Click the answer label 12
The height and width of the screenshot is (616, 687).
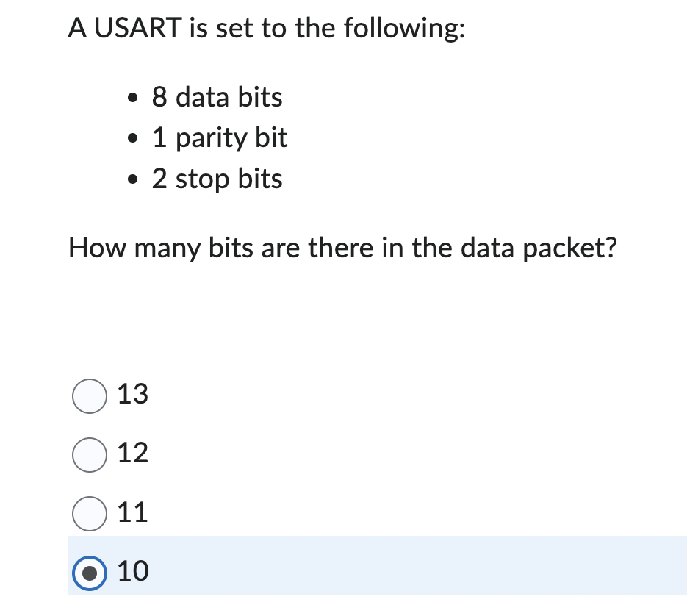pos(134,454)
